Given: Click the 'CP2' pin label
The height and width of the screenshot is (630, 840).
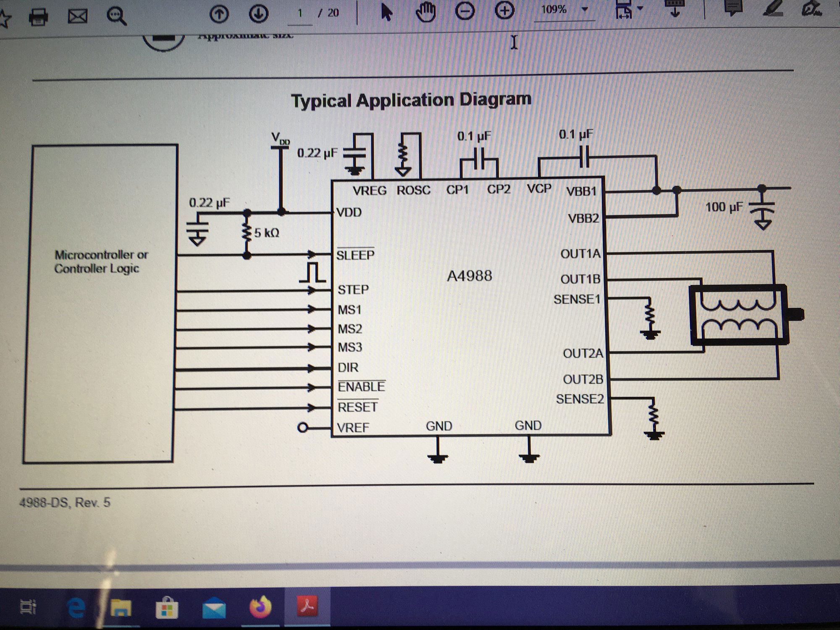Looking at the screenshot, I should 499,189.
